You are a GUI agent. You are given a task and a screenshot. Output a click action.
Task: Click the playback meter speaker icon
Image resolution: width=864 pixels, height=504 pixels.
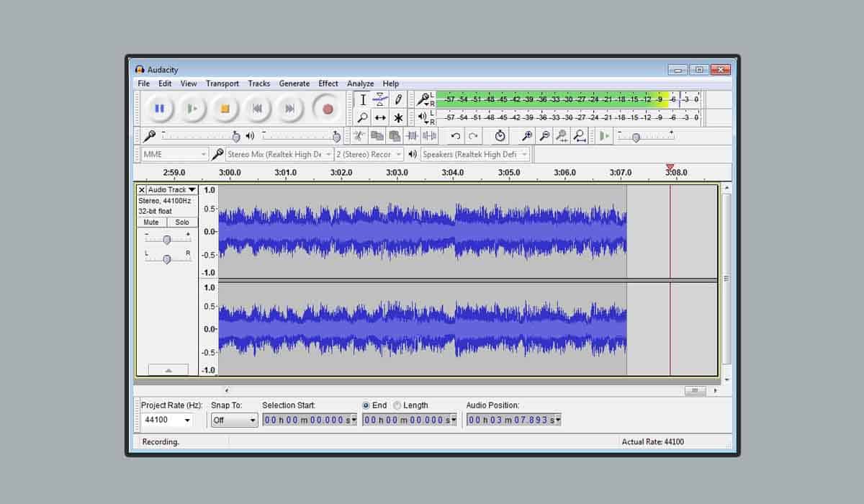(423, 117)
